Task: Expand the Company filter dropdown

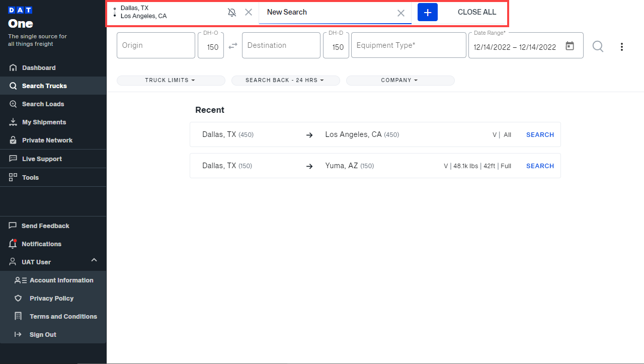Action: pos(400,81)
